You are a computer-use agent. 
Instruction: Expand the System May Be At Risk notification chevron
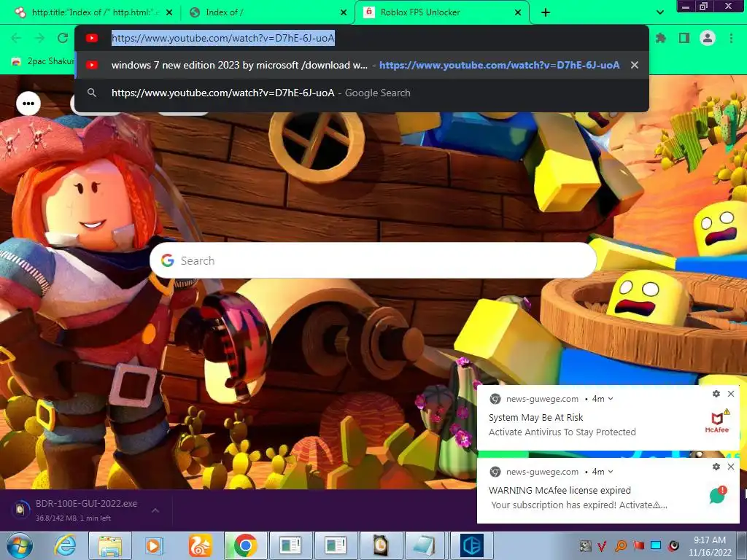click(611, 399)
